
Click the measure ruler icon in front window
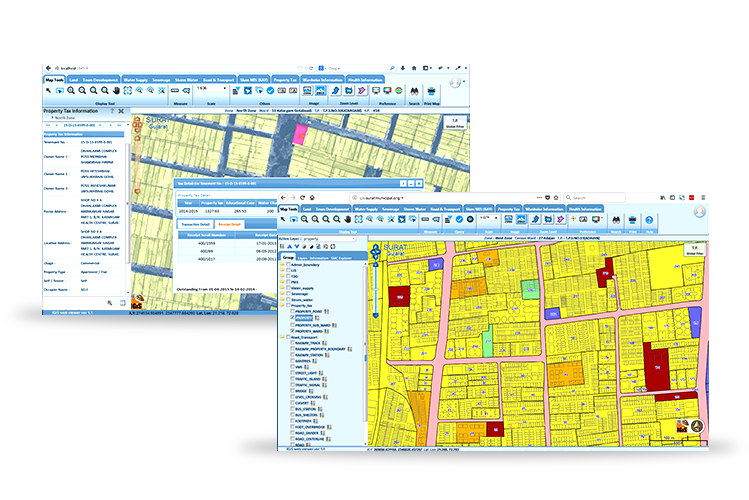tap(425, 219)
